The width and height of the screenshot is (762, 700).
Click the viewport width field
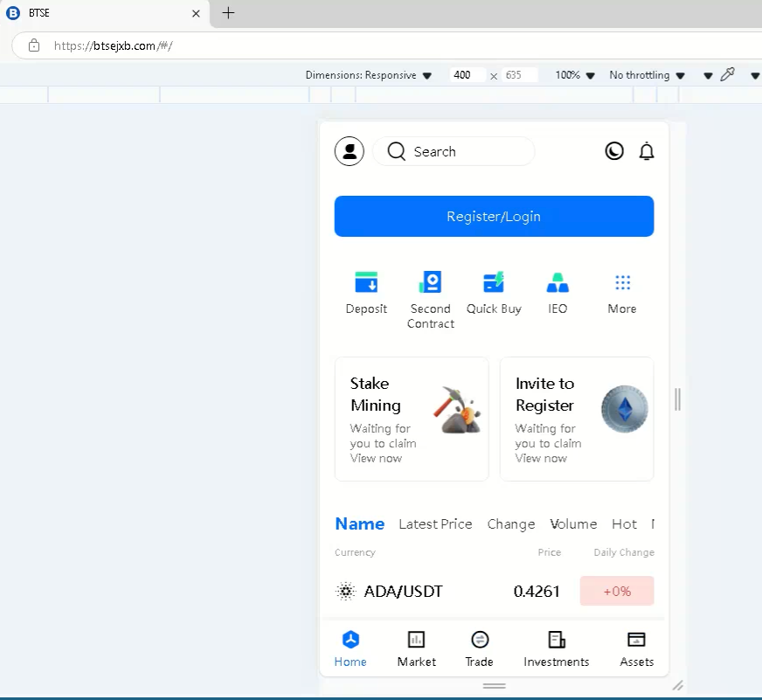(467, 75)
